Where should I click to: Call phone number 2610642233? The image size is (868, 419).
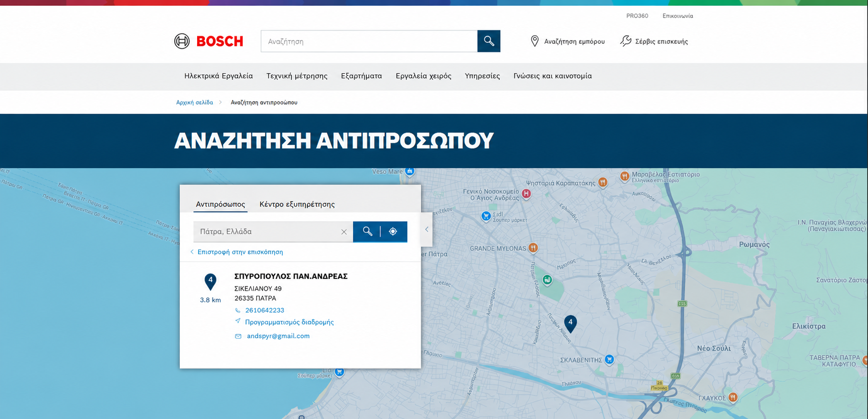pyautogui.click(x=264, y=310)
